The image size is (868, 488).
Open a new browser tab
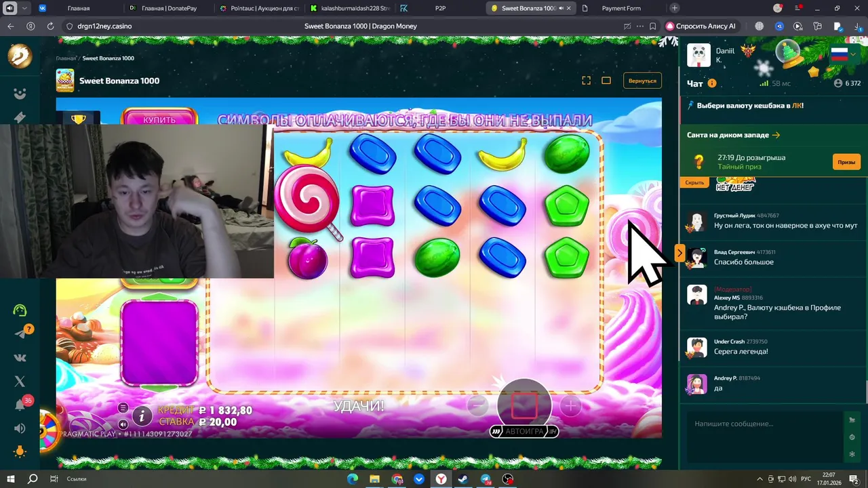point(674,8)
